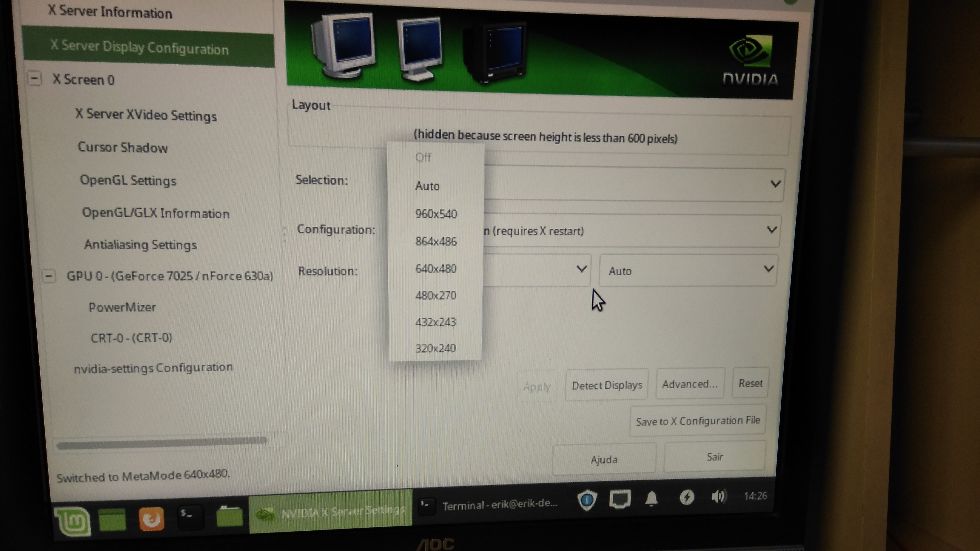
Task: Click the volume speaker icon
Action: pos(719,496)
